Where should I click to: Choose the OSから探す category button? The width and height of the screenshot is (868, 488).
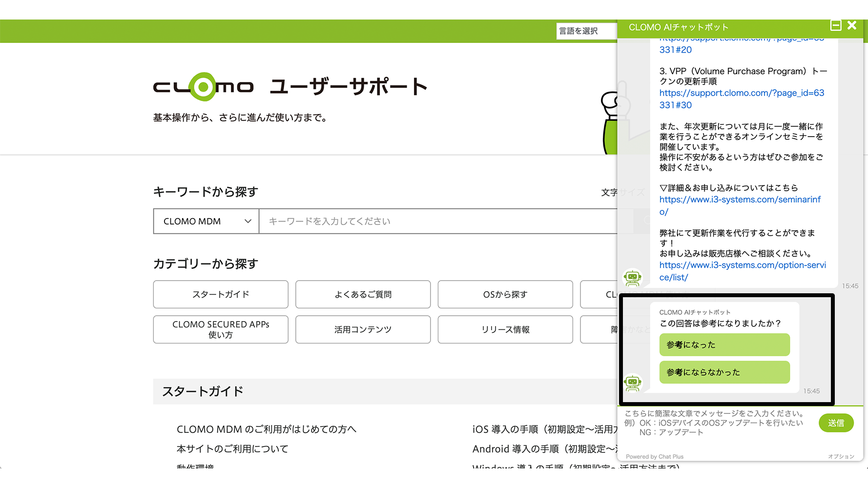point(505,294)
